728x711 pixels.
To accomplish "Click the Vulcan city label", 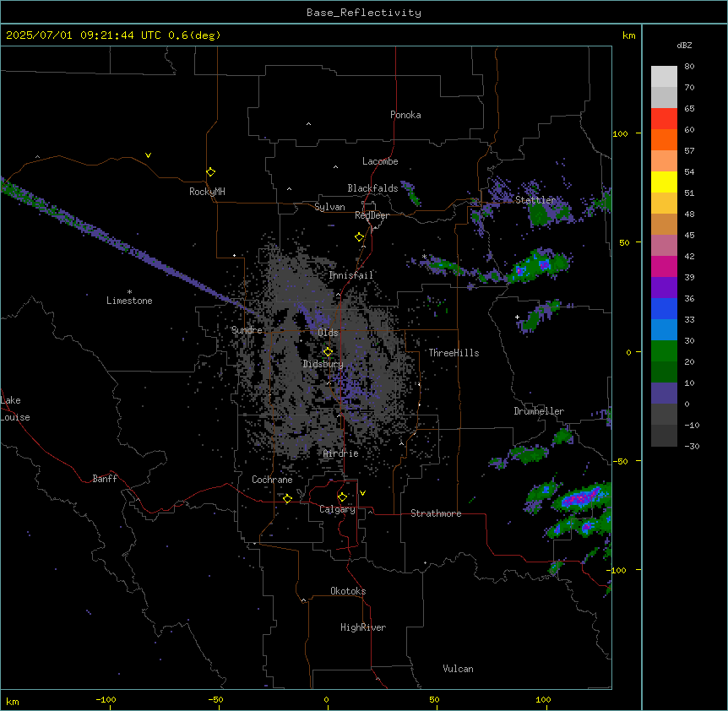I will [459, 669].
